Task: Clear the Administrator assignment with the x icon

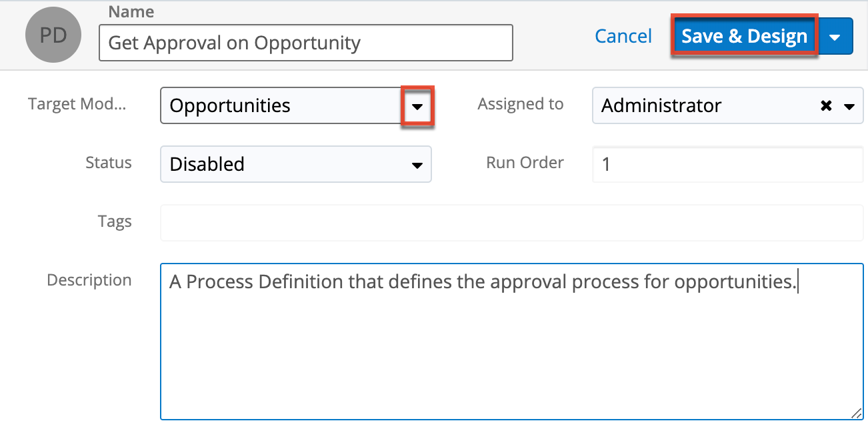Action: (x=826, y=105)
